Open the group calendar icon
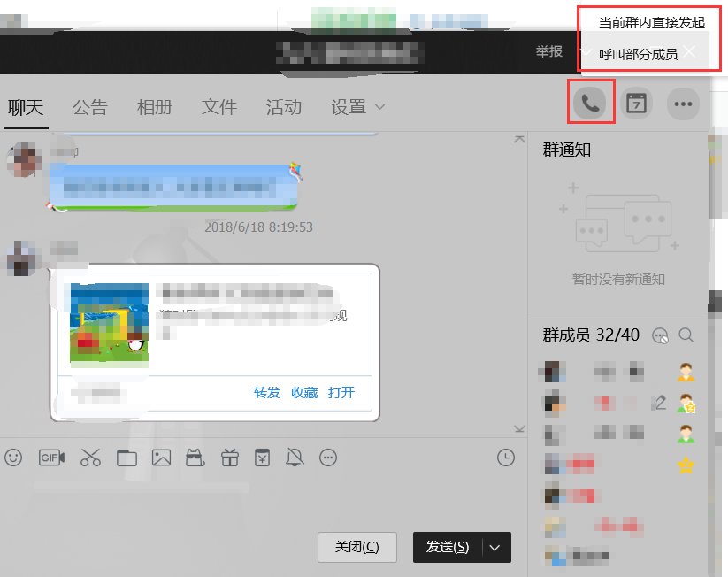Image resolution: width=728 pixels, height=577 pixels. 637,102
